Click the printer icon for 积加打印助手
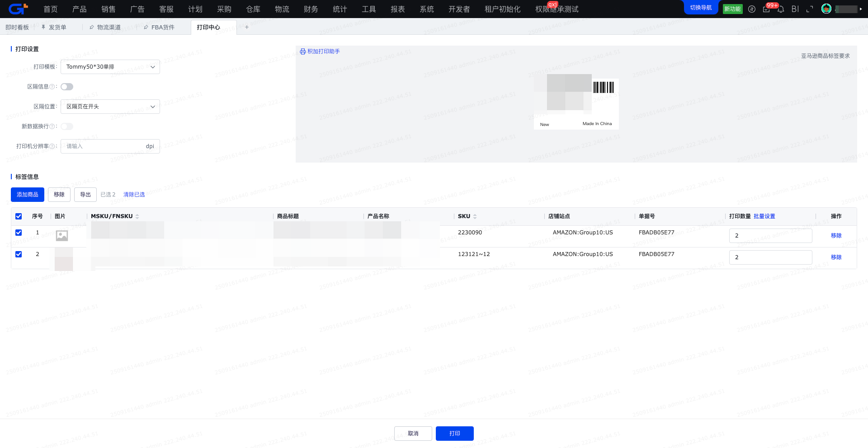The image size is (868, 448). (303, 51)
